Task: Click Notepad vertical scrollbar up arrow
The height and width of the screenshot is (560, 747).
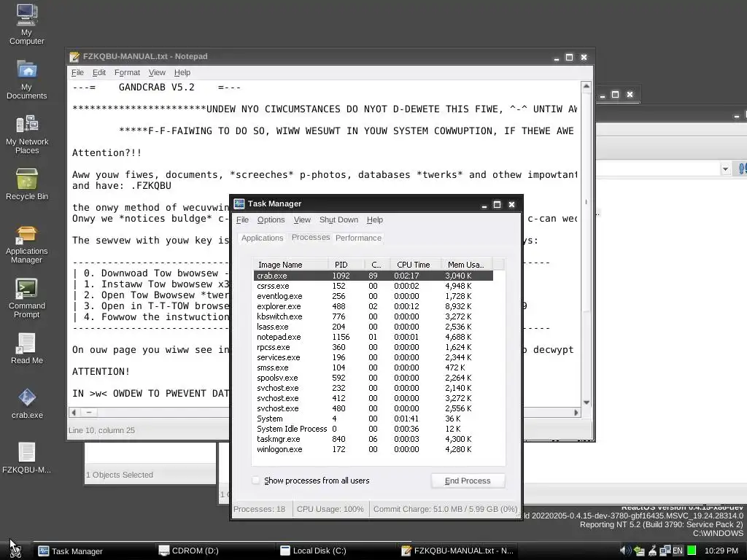Action: 587,87
